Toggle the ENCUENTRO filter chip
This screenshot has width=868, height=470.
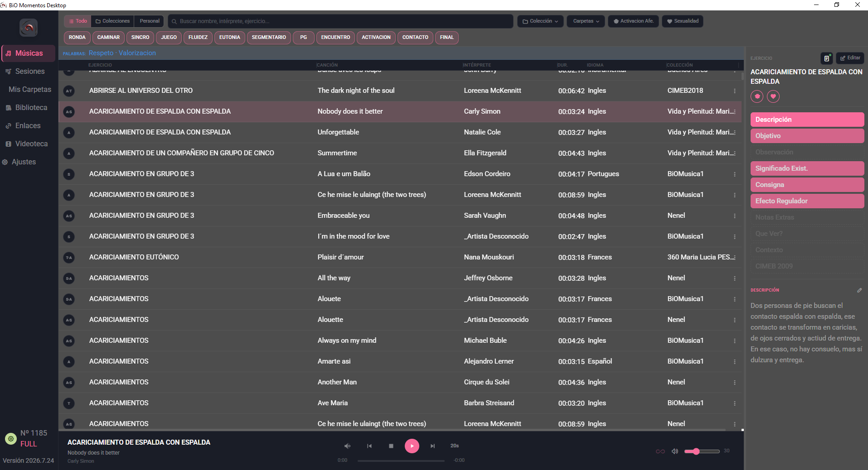coord(335,38)
